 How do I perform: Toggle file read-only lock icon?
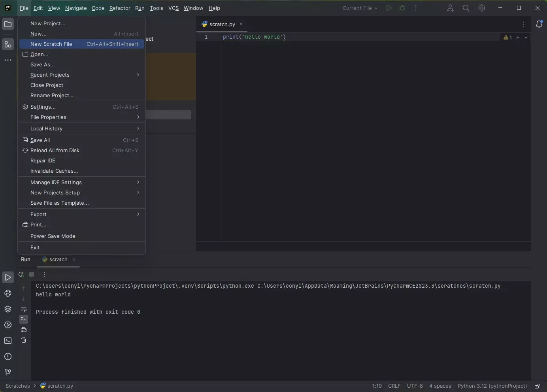[538, 386]
